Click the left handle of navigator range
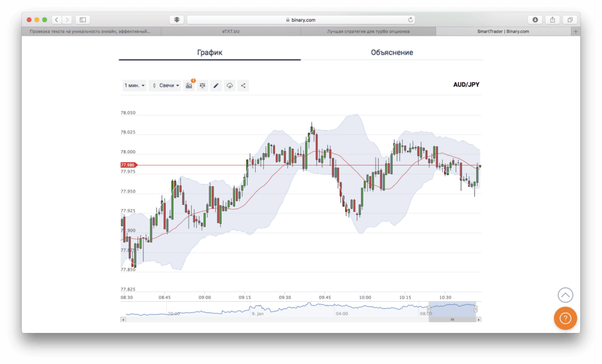The width and height of the screenshot is (602, 364). [429, 309]
